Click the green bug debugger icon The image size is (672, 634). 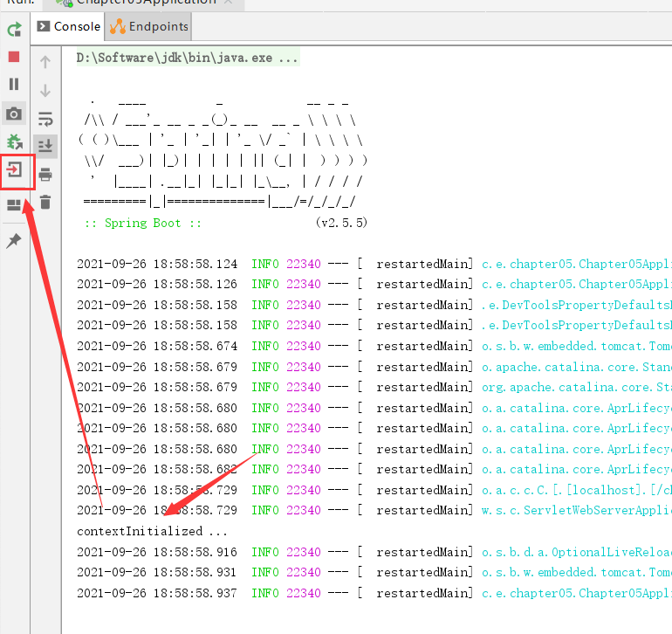click(14, 141)
